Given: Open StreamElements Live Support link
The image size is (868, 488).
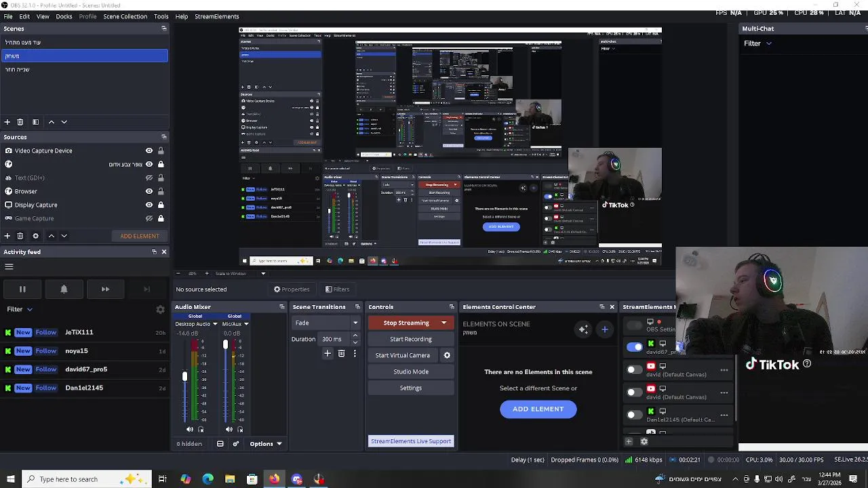Looking at the screenshot, I should pos(411,441).
